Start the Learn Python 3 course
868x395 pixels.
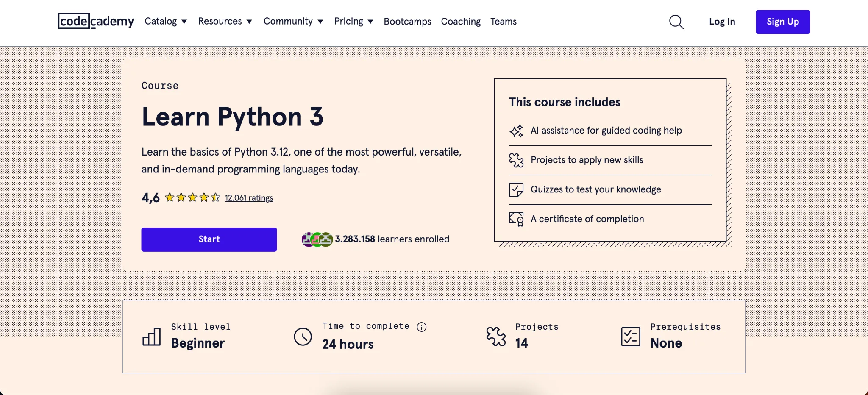[x=209, y=239]
